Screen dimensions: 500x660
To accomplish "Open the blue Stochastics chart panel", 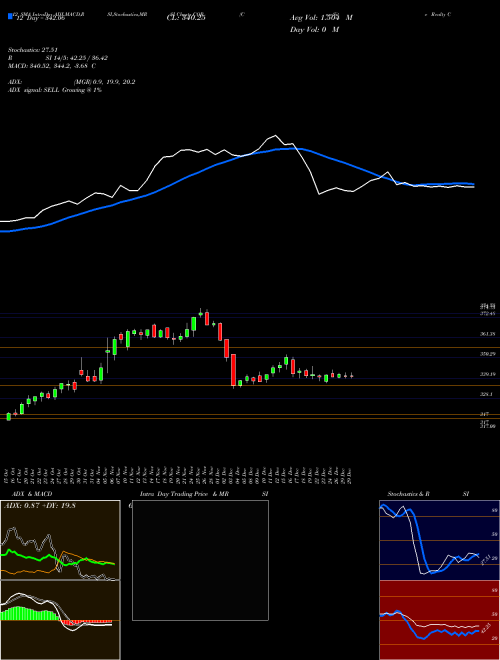I will tap(439, 540).
